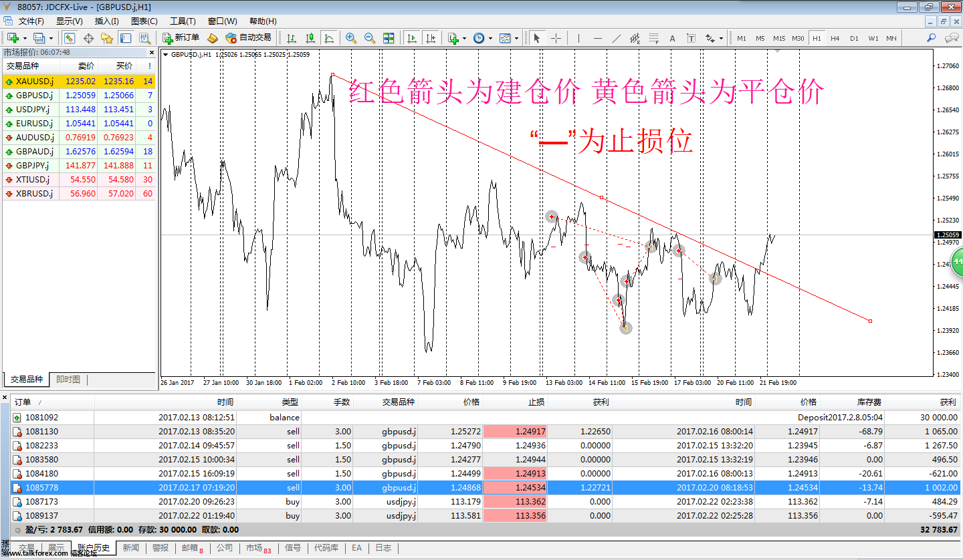Click the zoom in magnifier icon

click(351, 38)
